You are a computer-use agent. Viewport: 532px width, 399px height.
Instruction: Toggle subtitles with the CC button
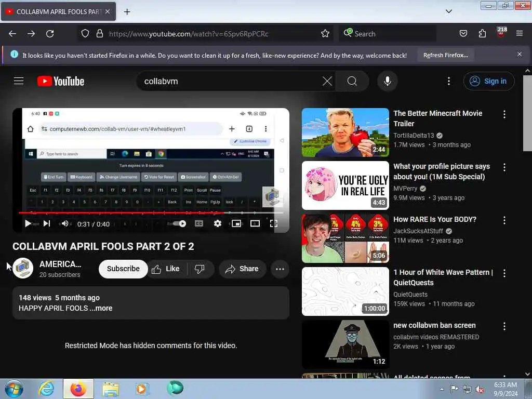[x=199, y=223]
